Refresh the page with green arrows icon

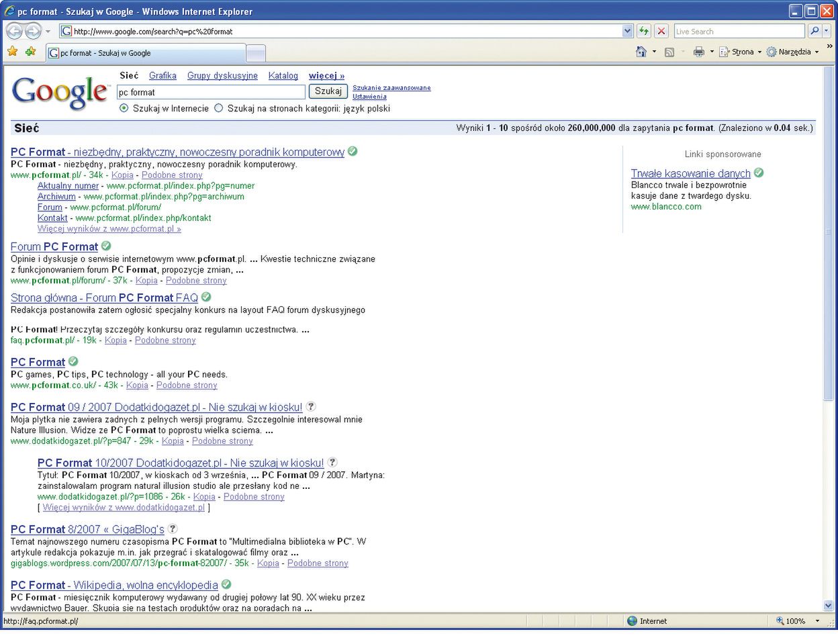click(644, 31)
